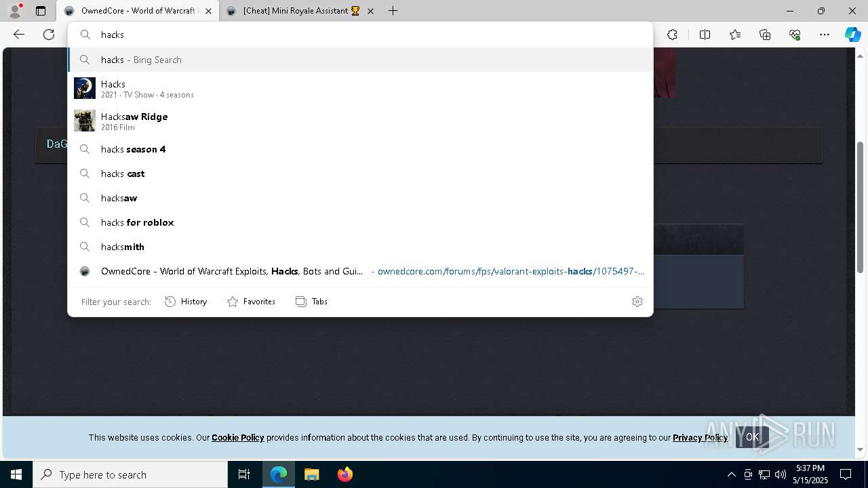Viewport: 868px width, 488px height.
Task: Open the network status tray icon
Action: pyautogui.click(x=764, y=474)
